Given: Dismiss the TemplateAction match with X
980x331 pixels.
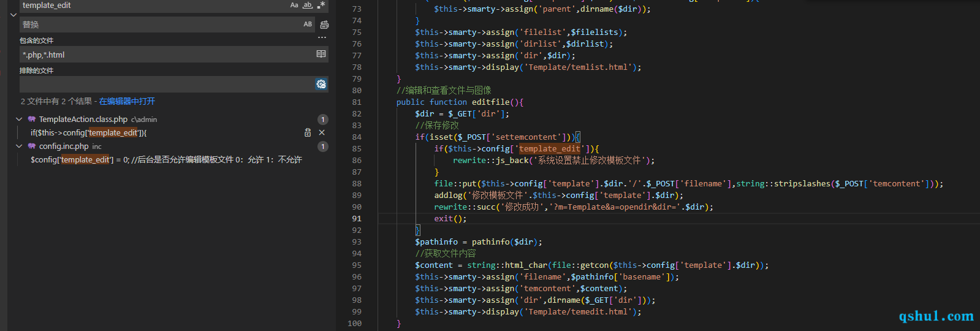Looking at the screenshot, I should 322,132.
